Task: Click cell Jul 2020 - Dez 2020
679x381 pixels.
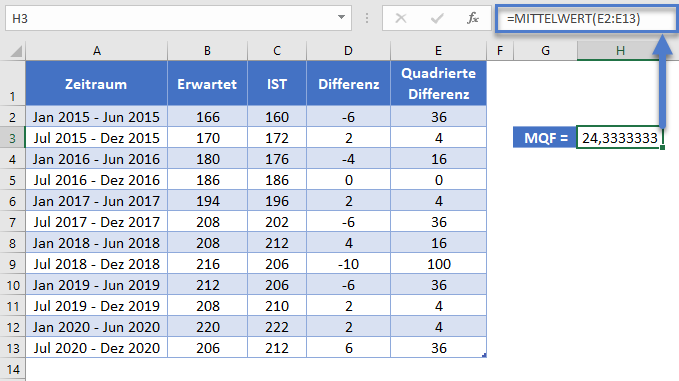Action: point(97,348)
